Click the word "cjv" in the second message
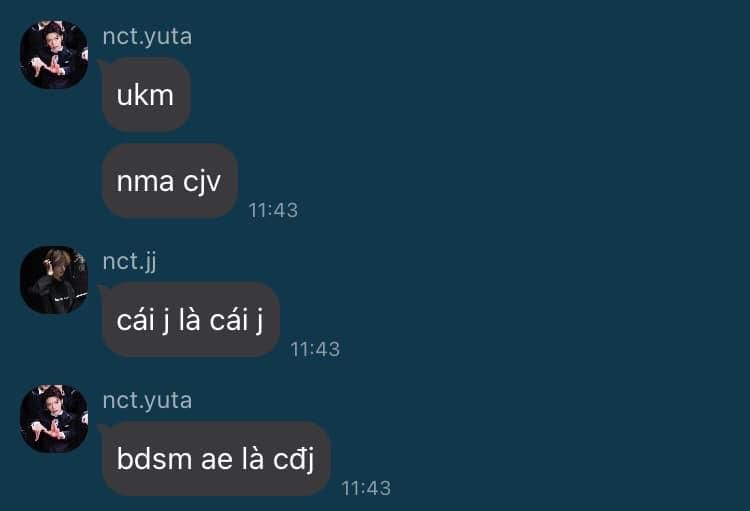 [202, 183]
